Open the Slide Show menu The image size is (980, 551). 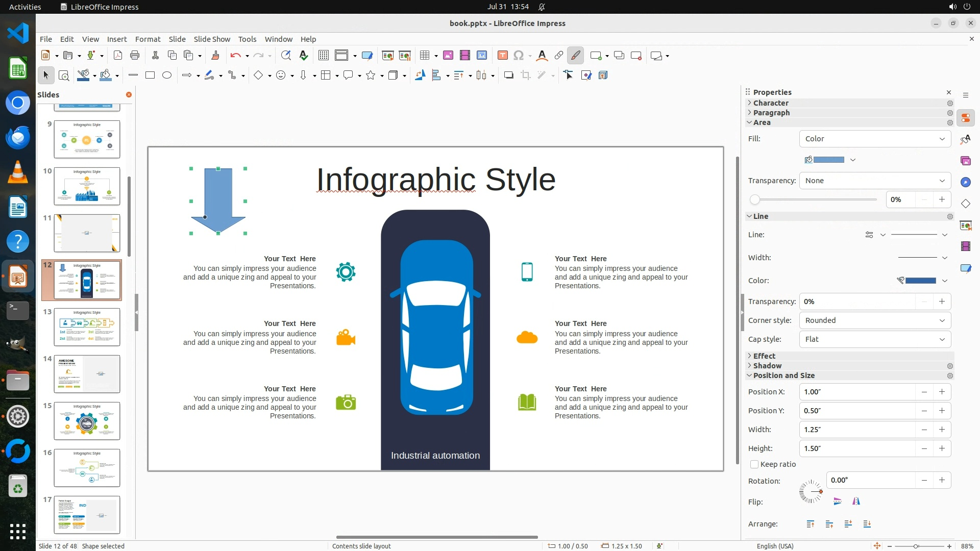212,39
